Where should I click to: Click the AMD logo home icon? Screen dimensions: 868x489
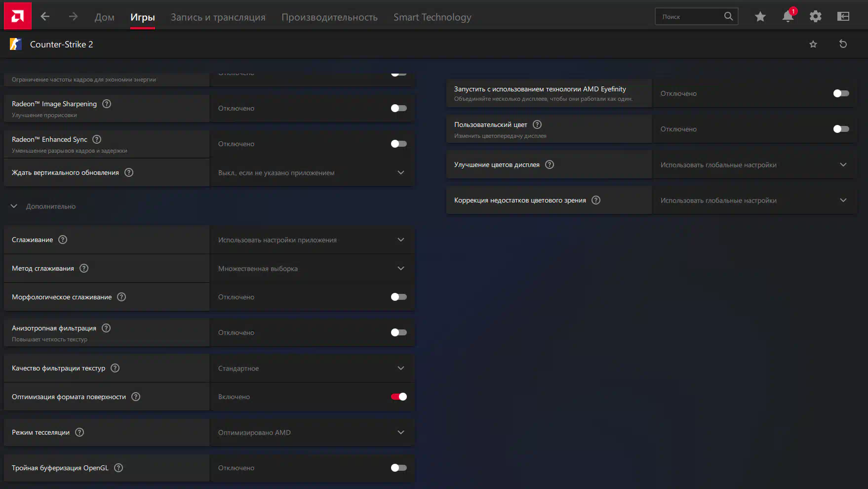(x=18, y=16)
